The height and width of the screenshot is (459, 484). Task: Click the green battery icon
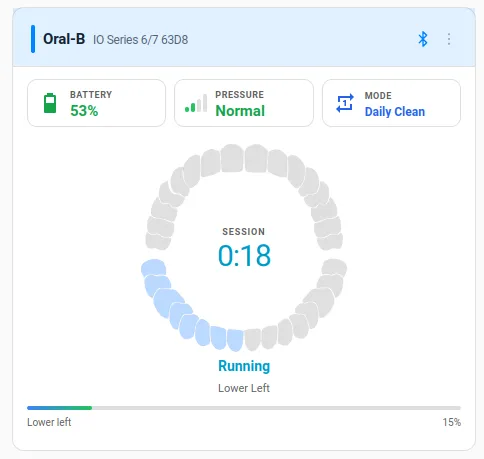click(x=50, y=103)
